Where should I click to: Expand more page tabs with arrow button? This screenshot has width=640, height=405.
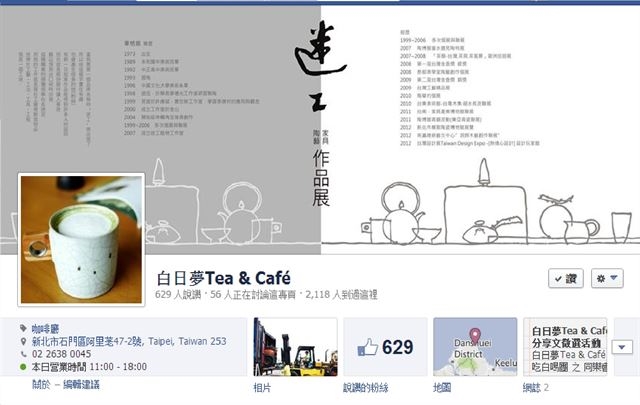click(x=622, y=347)
